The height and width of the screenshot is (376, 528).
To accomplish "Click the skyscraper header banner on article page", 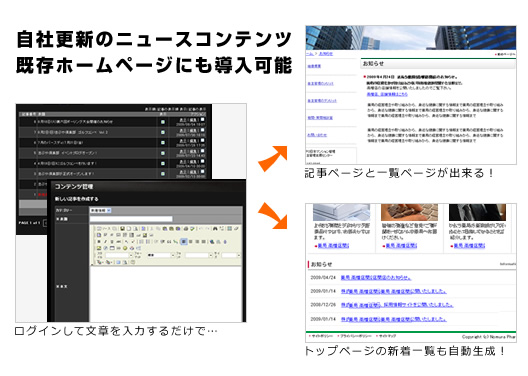I will tap(411, 38).
